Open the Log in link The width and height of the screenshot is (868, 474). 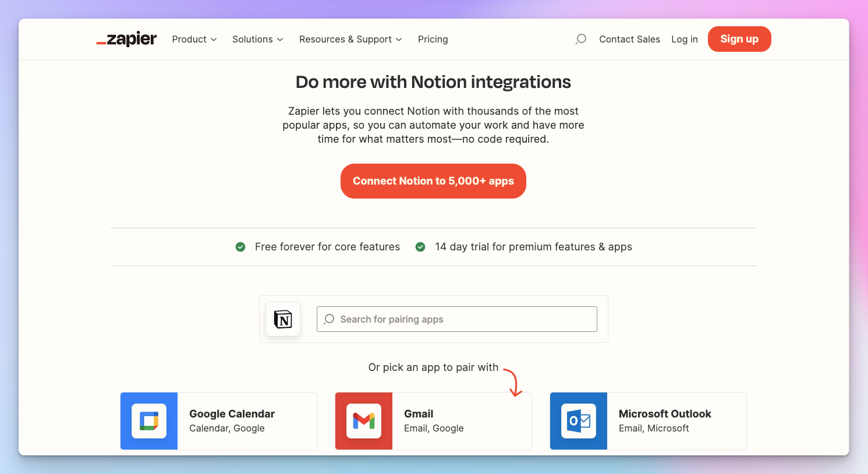coord(684,39)
